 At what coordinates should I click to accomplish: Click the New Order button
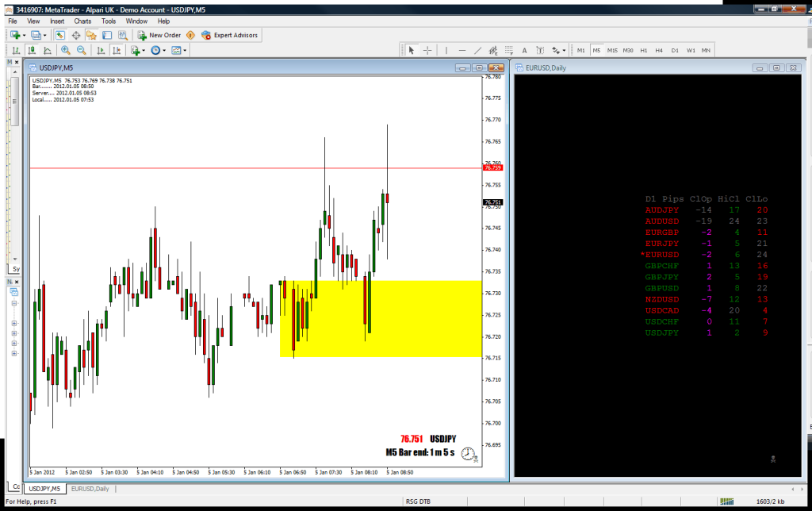point(159,35)
